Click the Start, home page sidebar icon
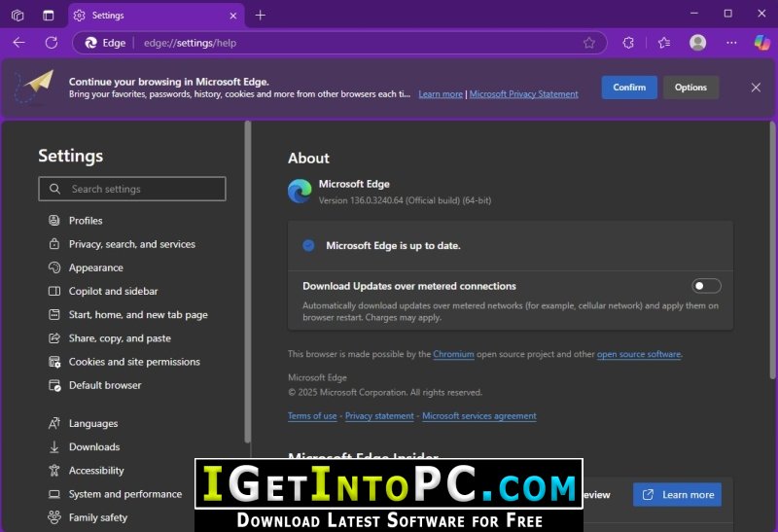778x532 pixels. click(x=54, y=315)
